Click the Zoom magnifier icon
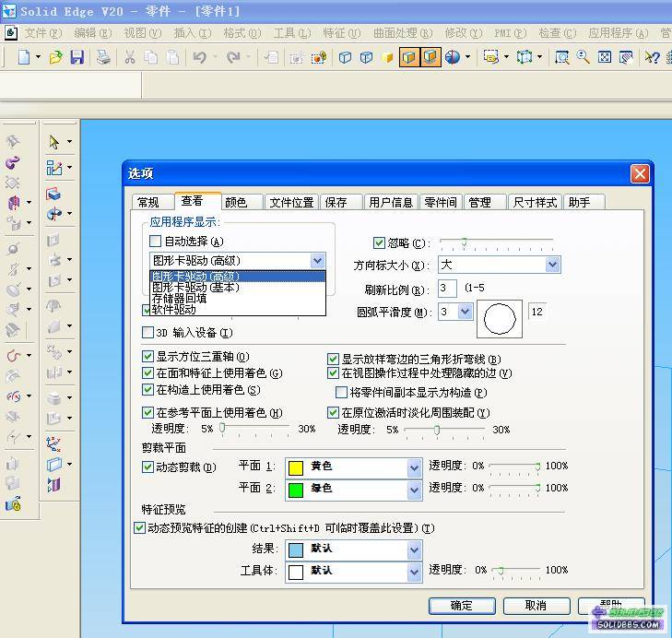The height and width of the screenshot is (638, 672). (583, 57)
